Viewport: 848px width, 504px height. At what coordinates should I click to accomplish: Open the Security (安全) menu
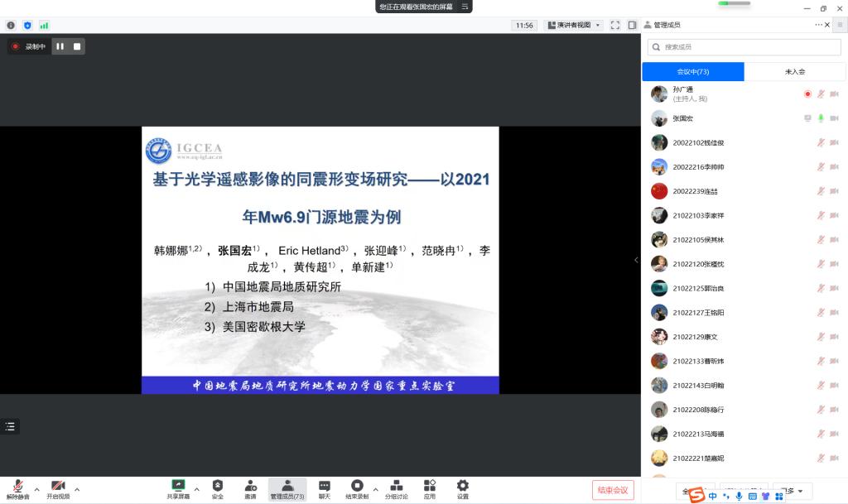click(217, 486)
